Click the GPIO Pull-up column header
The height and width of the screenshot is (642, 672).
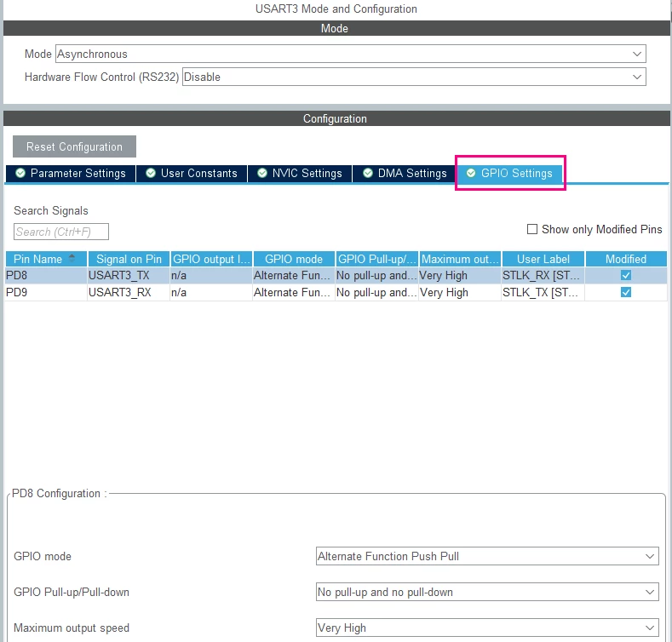click(x=376, y=260)
